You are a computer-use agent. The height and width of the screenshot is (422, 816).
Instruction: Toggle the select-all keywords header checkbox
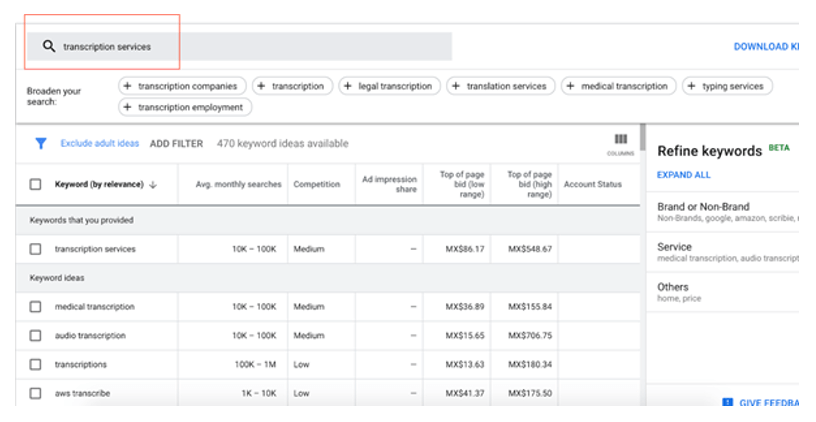[x=36, y=185]
